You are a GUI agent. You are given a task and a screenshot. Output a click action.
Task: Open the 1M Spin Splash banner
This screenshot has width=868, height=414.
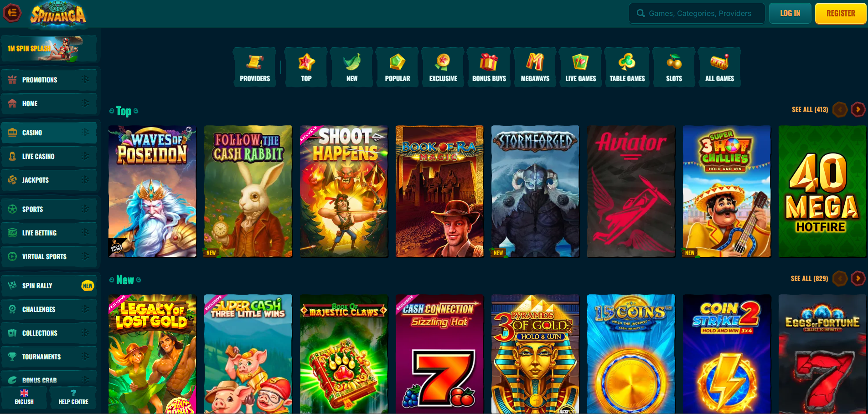point(49,49)
